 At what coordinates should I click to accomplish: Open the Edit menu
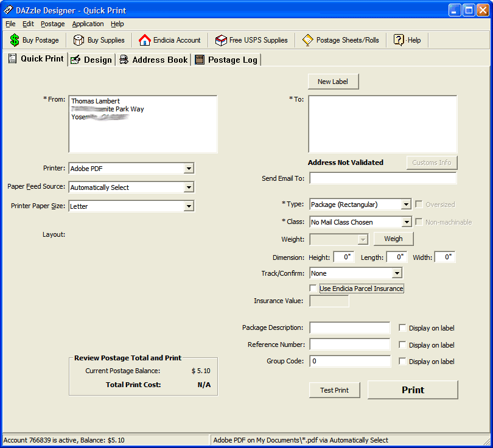click(28, 24)
